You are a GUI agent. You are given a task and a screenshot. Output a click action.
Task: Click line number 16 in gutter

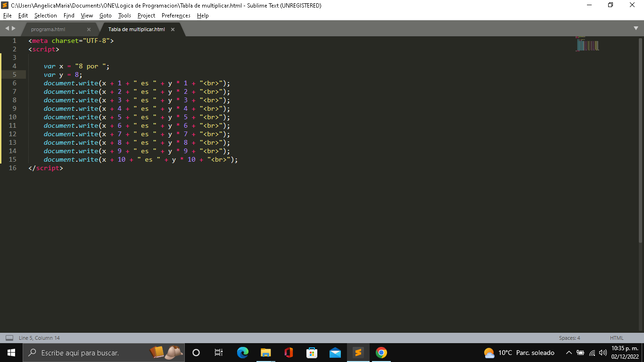[13, 168]
